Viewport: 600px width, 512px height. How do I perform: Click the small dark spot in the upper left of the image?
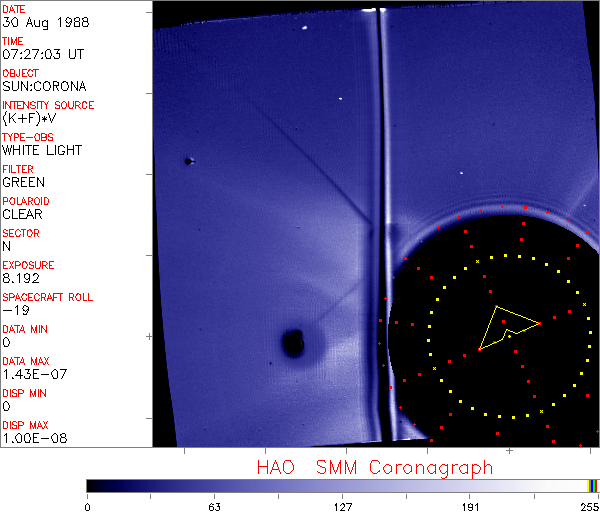pyautogui.click(x=188, y=161)
